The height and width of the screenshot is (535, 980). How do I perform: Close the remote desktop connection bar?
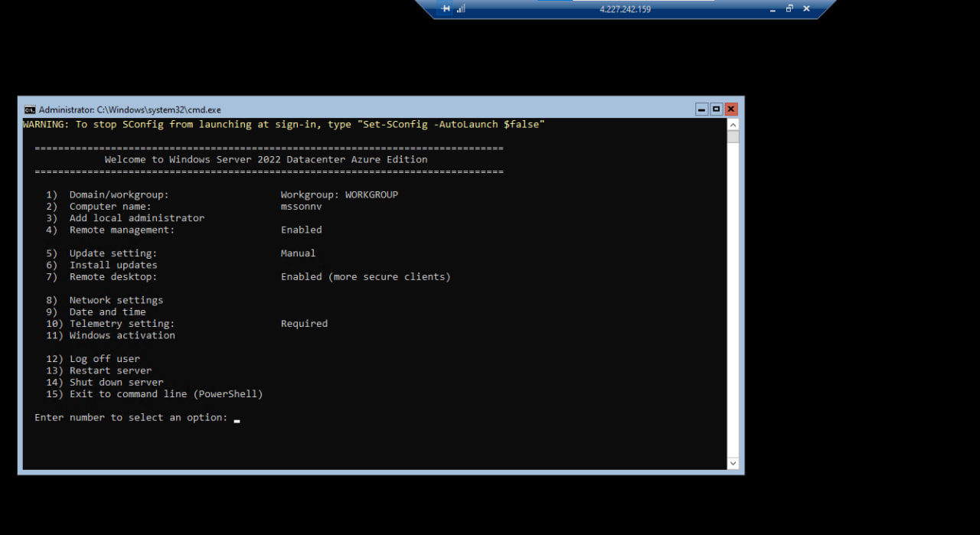pyautogui.click(x=806, y=9)
